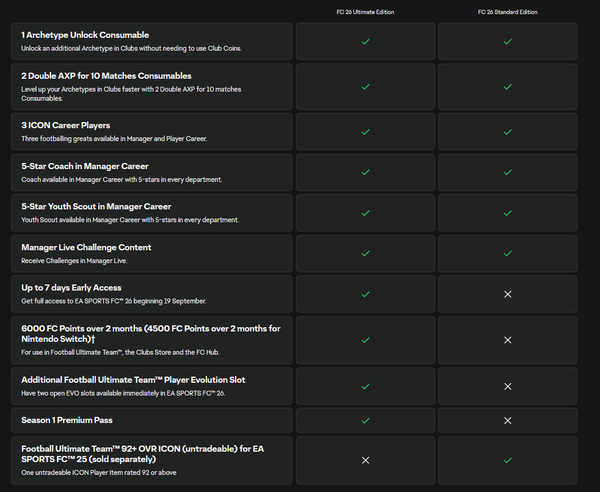Click Ultimate checkmark for 3 ICON Career Players
The height and width of the screenshot is (492, 600).
(365, 132)
